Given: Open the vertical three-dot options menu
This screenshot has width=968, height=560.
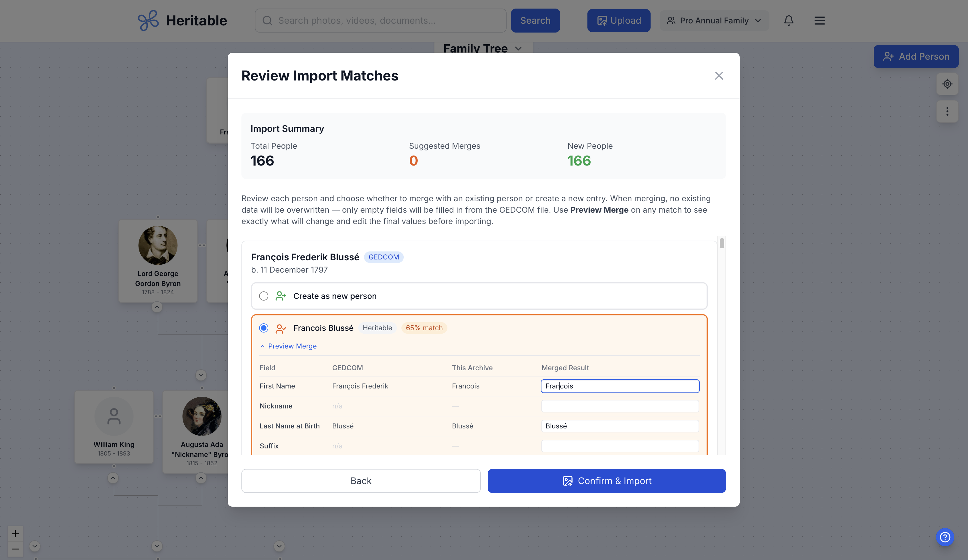Looking at the screenshot, I should pos(947,111).
